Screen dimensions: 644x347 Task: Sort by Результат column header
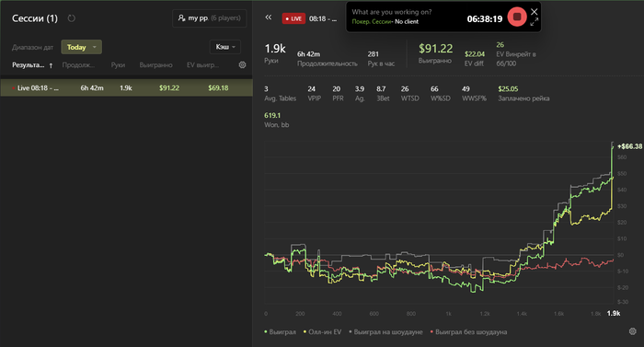coord(28,65)
